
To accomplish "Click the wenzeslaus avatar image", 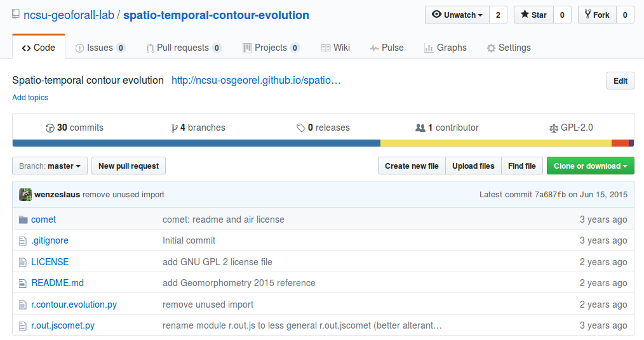I will 25,195.
